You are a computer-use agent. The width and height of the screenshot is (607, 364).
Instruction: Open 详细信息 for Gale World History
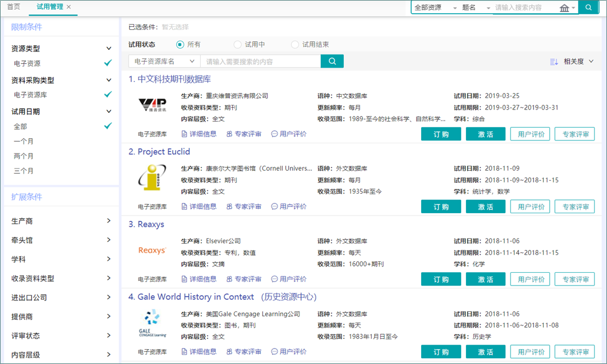pyautogui.click(x=199, y=351)
